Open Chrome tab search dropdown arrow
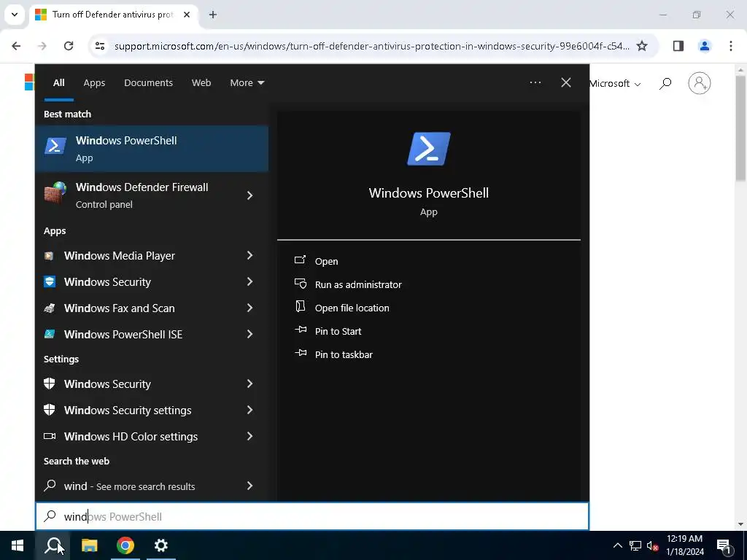Screen dimensions: 747x560 [x=15, y=15]
